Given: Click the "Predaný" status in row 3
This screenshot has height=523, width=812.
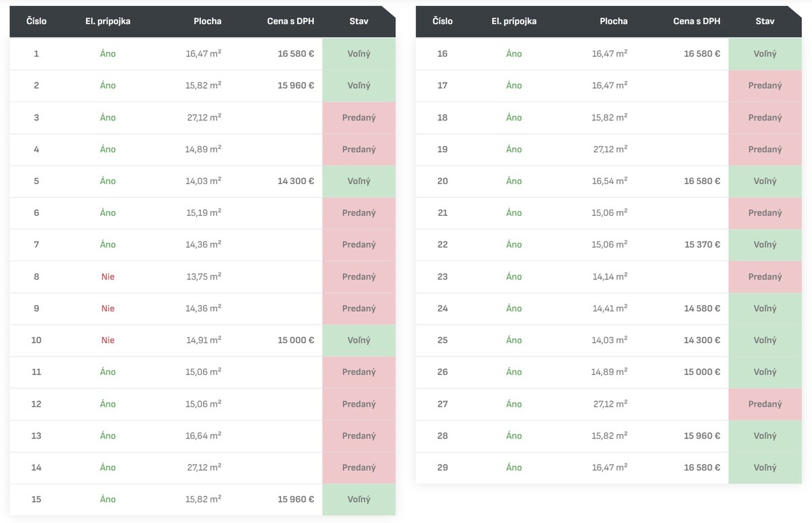Looking at the screenshot, I should 359,118.
